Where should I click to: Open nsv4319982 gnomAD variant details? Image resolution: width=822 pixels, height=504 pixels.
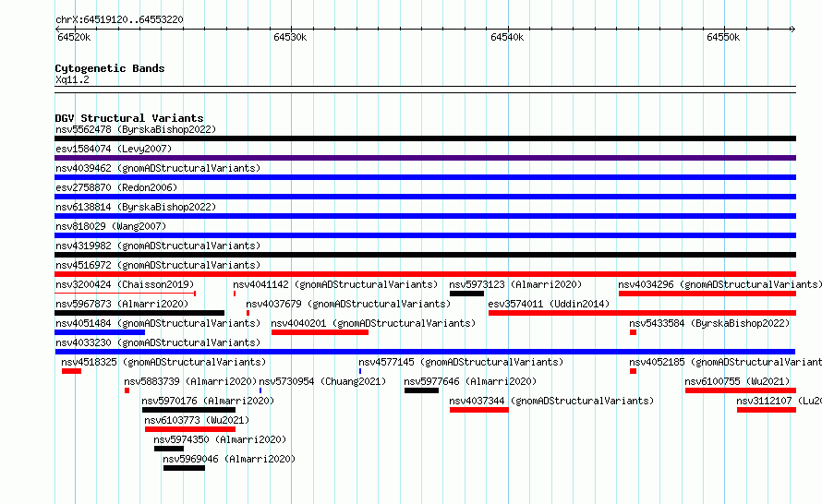tap(158, 246)
